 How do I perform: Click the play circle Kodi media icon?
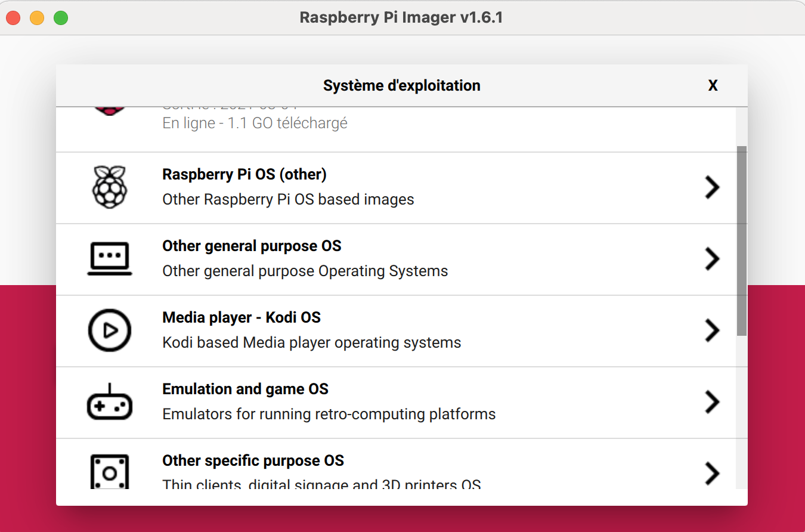click(x=110, y=330)
